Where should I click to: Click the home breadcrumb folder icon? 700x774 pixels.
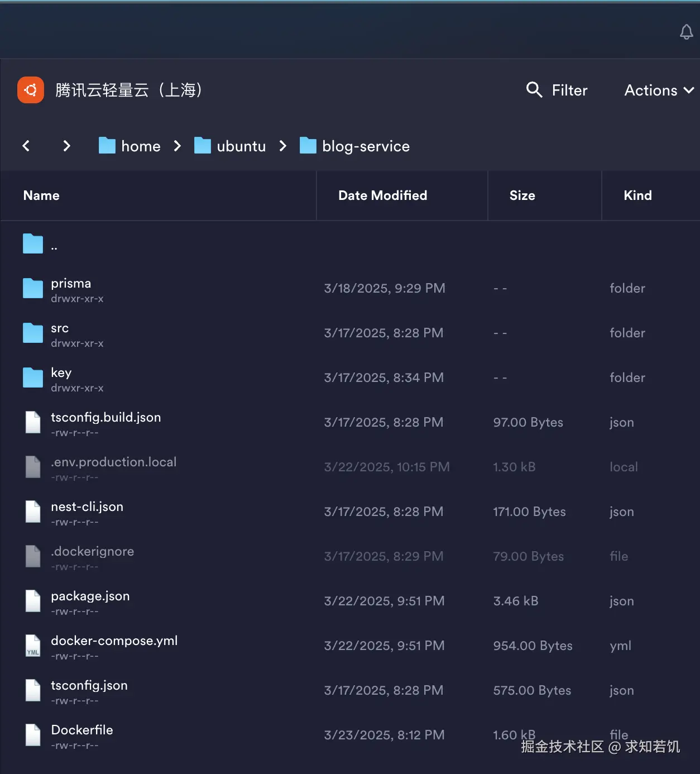[107, 146]
